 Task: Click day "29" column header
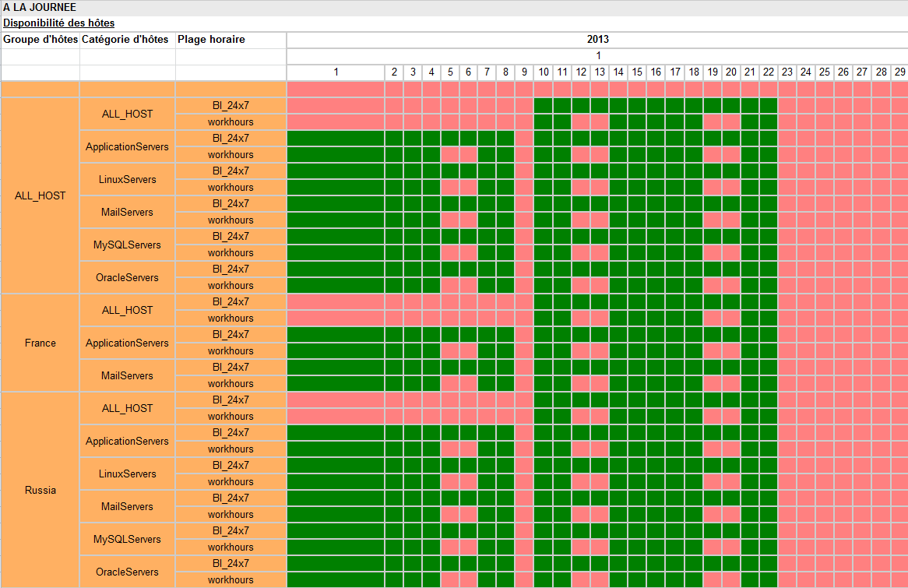899,72
